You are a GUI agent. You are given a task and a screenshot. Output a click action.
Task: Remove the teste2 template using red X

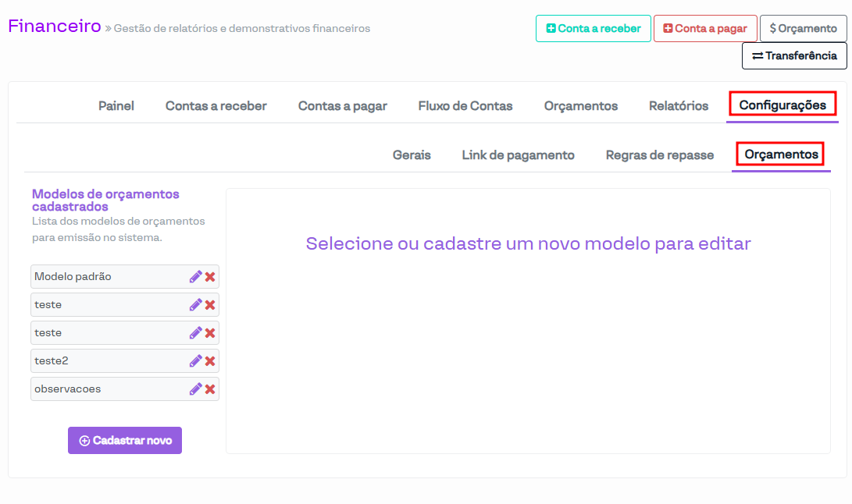point(210,361)
